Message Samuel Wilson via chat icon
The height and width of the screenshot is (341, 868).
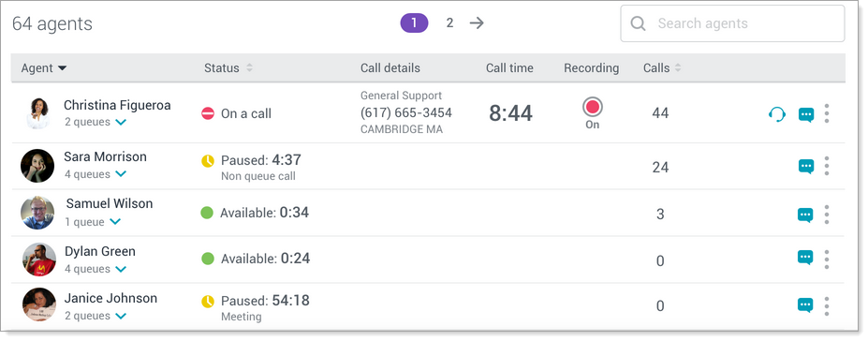click(805, 215)
